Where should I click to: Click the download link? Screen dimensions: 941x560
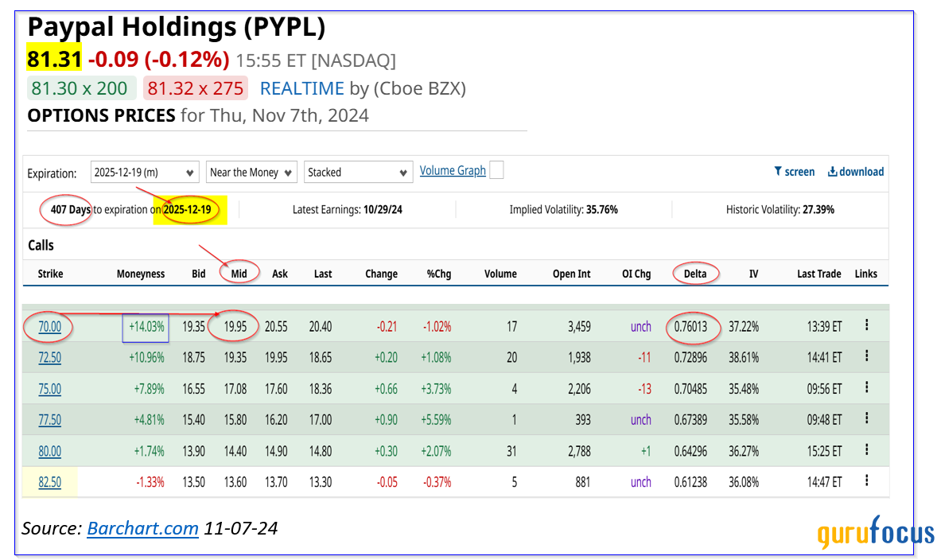pos(856,172)
